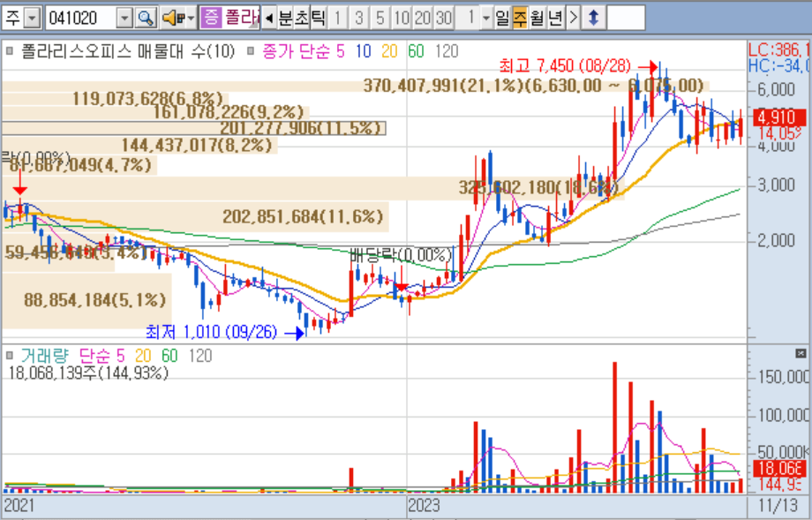Click the stock name 폴라 label

(241, 19)
